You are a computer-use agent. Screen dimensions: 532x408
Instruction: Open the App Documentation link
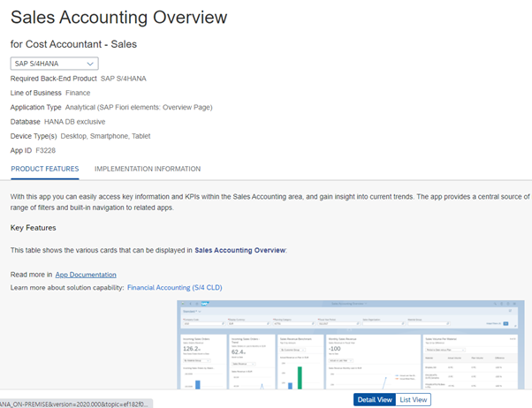pyautogui.click(x=86, y=275)
